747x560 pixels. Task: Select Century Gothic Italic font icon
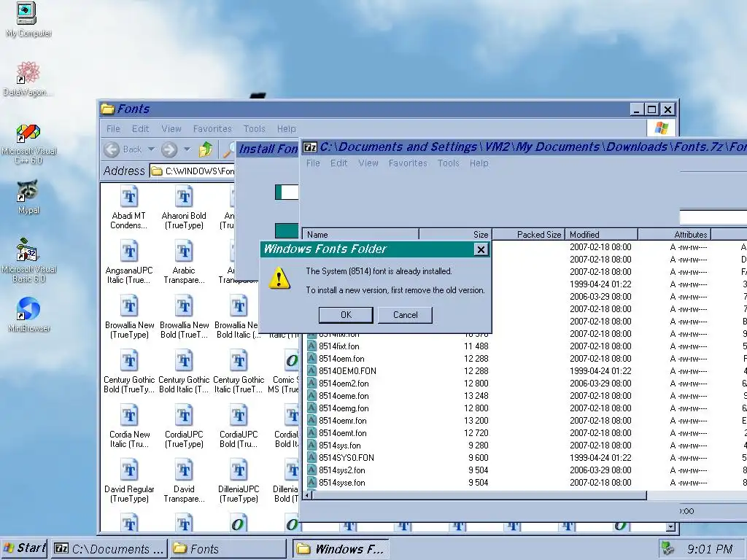239,371
